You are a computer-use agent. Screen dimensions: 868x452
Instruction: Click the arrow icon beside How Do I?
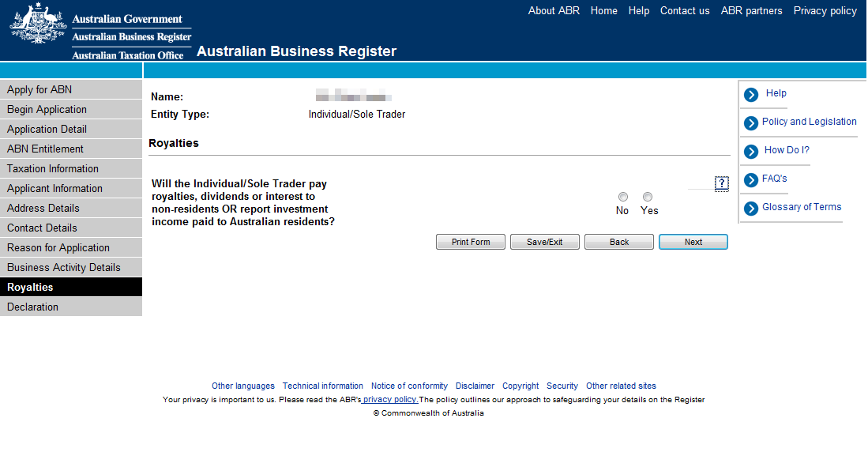click(x=751, y=152)
